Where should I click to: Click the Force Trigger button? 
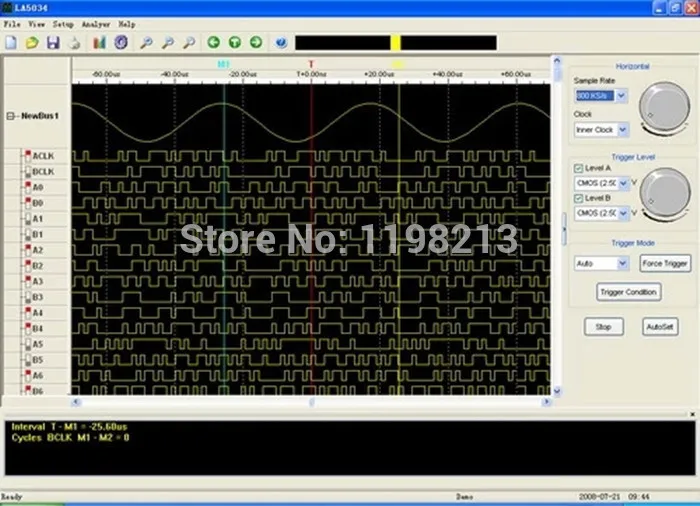(x=665, y=263)
